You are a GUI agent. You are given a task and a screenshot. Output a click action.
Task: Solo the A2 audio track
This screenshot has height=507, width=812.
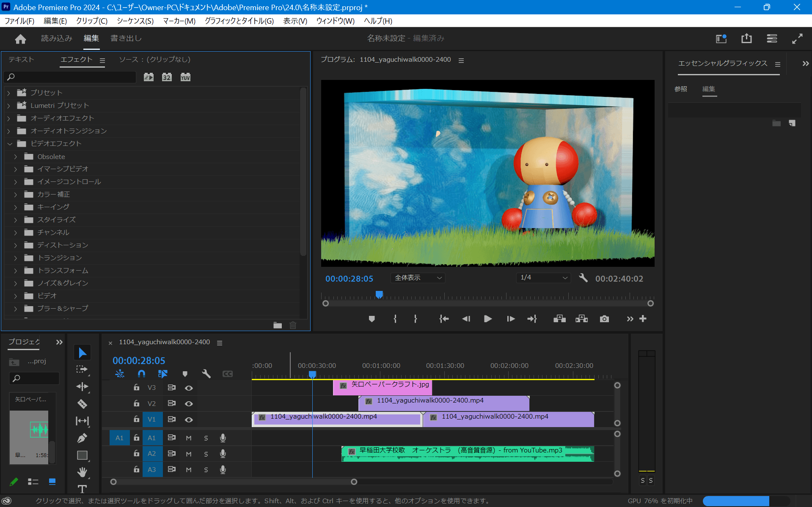tap(206, 454)
